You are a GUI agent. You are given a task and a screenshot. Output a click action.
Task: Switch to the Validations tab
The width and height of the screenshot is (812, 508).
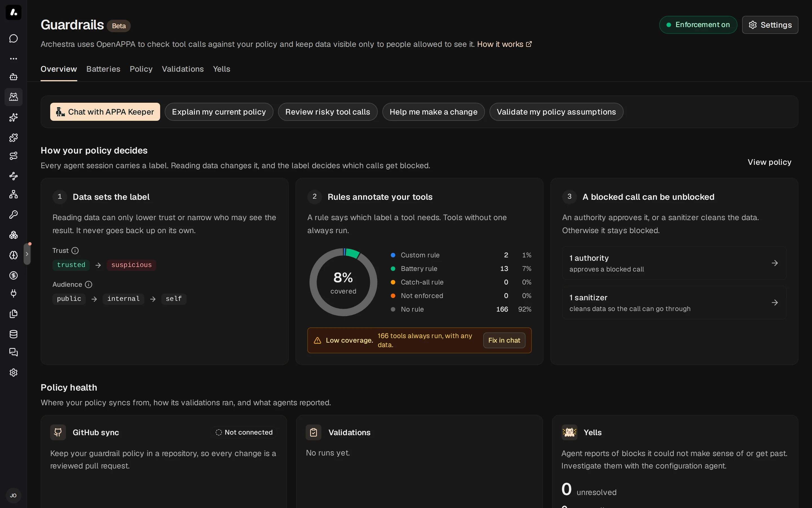point(183,69)
